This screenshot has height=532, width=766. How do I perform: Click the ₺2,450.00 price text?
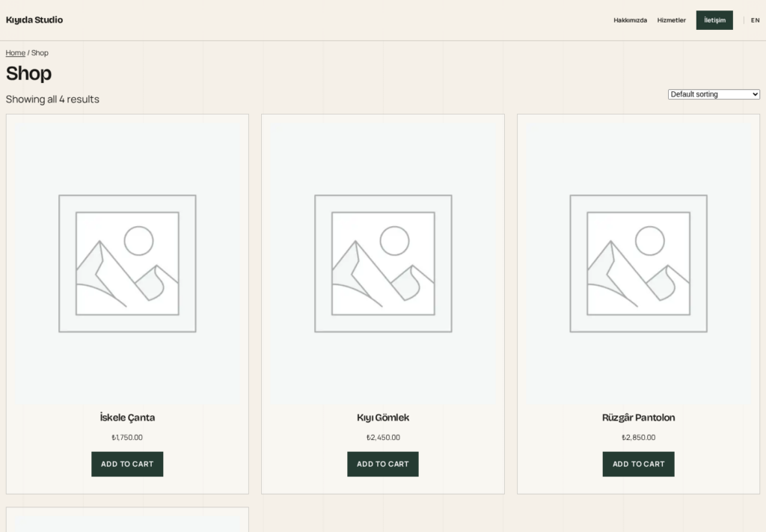383,437
